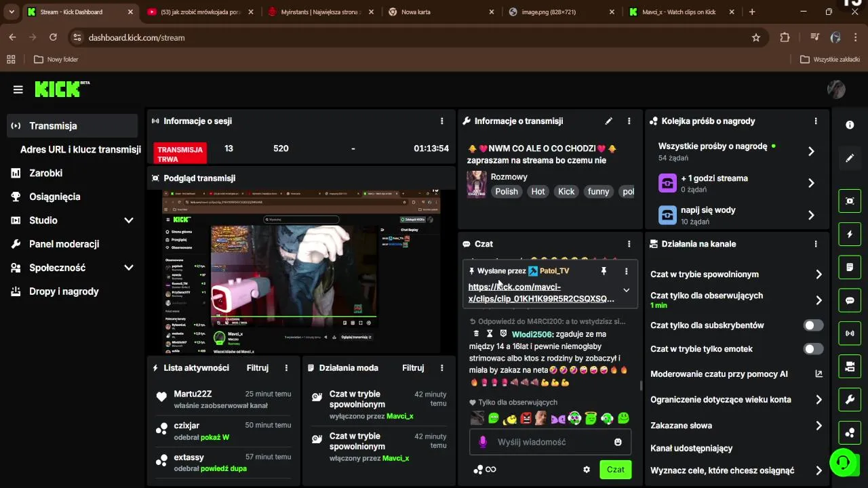Unpin the pinned message with pin icon
This screenshot has height=488, width=868.
coord(604,271)
